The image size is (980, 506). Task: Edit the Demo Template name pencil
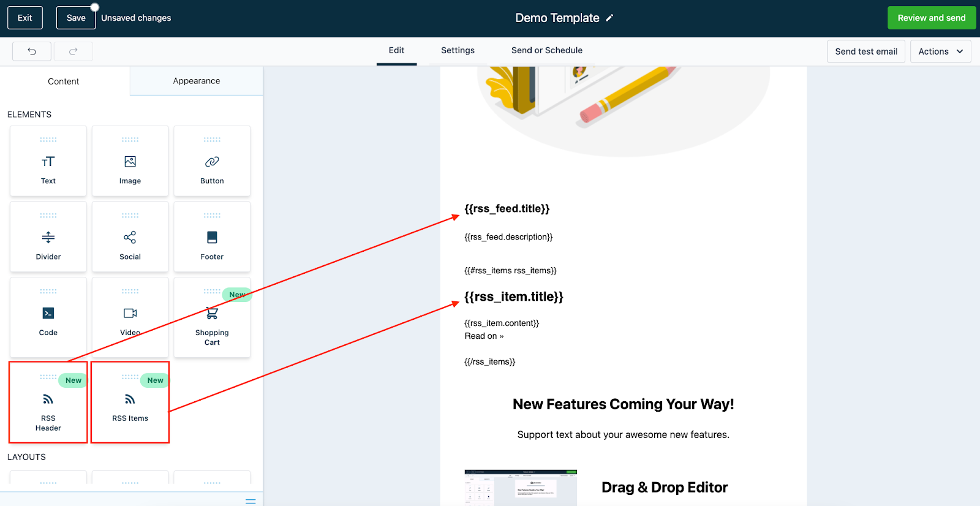click(609, 18)
